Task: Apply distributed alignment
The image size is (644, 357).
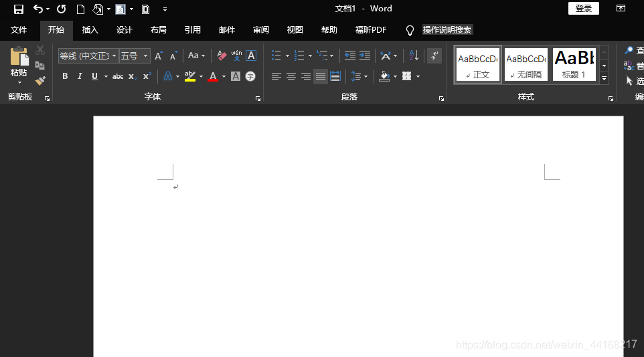Action: pos(335,76)
